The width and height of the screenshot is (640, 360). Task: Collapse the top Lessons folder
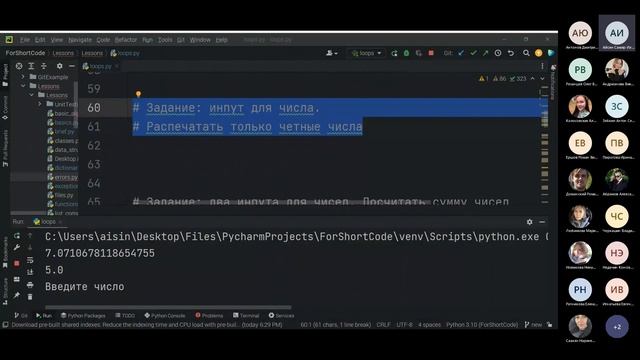click(x=23, y=86)
